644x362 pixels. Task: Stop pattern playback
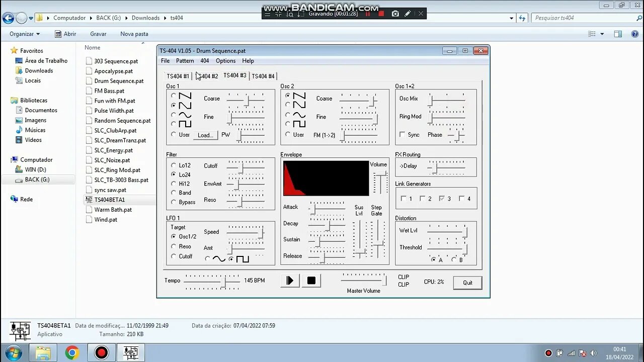pos(311,281)
